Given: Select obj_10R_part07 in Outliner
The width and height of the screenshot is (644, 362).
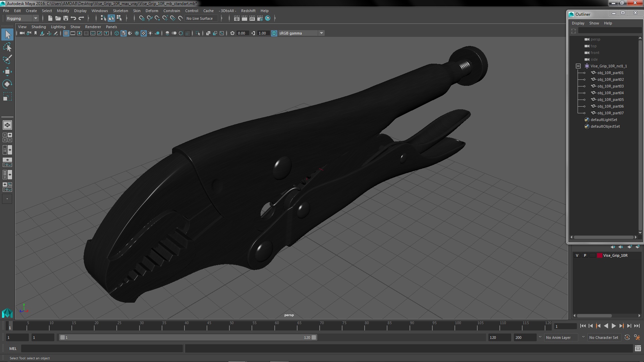Looking at the screenshot, I should coord(610,113).
